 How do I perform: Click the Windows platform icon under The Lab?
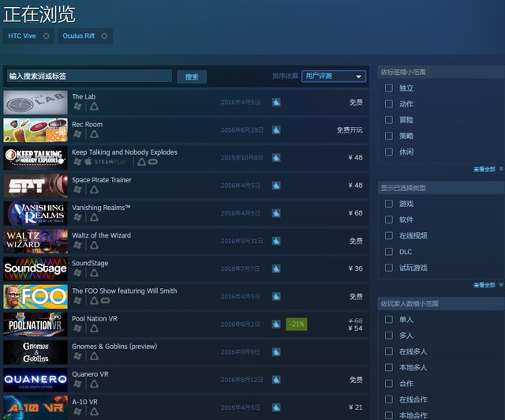coord(77,107)
